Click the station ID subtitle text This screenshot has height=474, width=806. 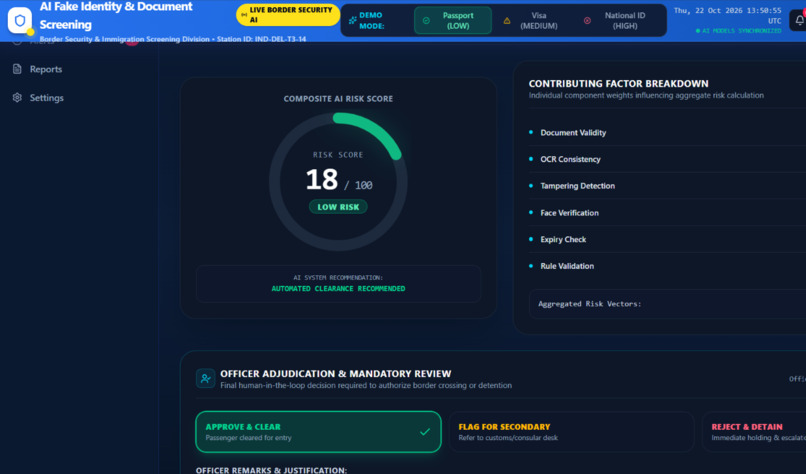point(173,39)
